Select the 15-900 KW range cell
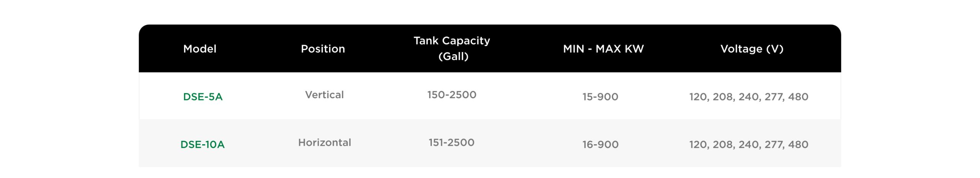The width and height of the screenshot is (980, 178). pos(600,97)
